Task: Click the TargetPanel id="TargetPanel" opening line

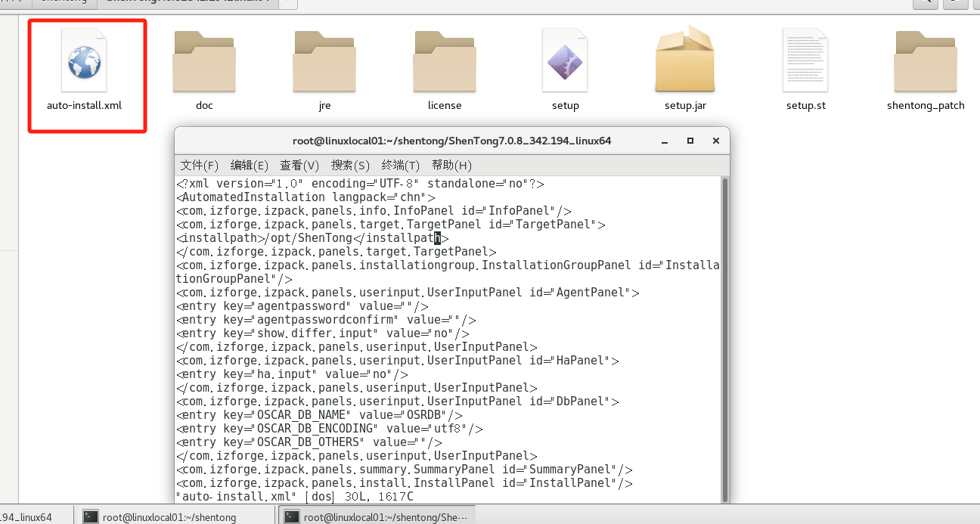Action: tap(391, 225)
